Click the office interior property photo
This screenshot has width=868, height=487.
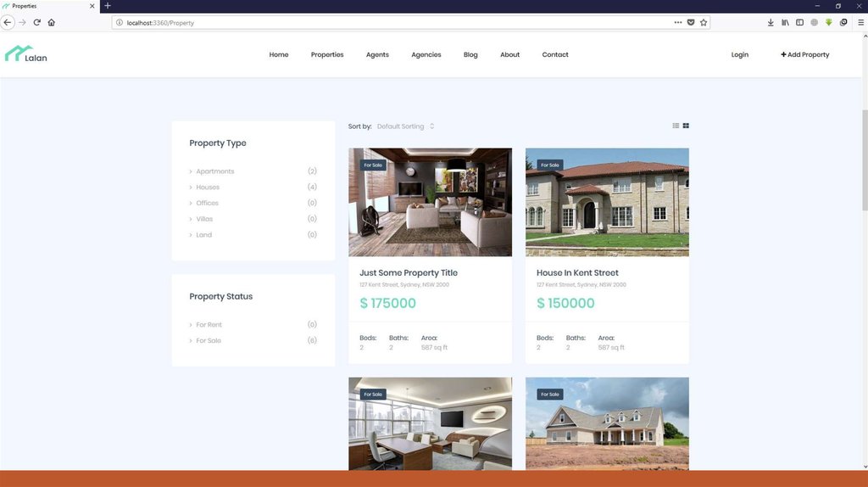point(430,424)
